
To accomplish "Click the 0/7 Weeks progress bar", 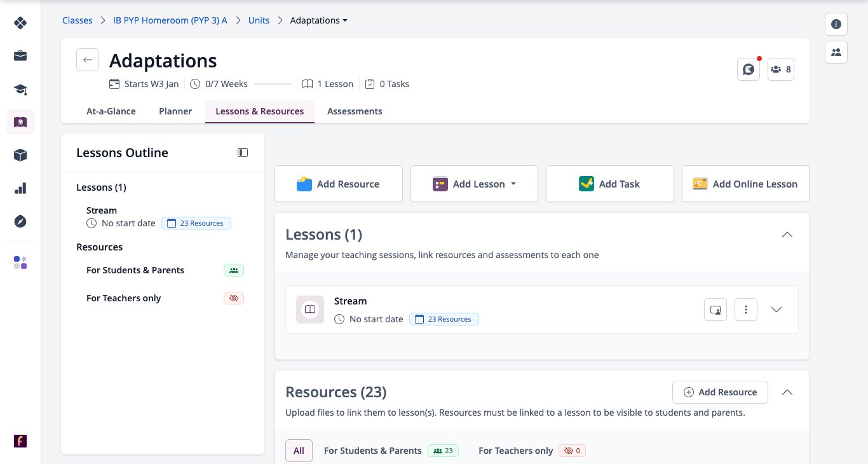I will click(272, 84).
